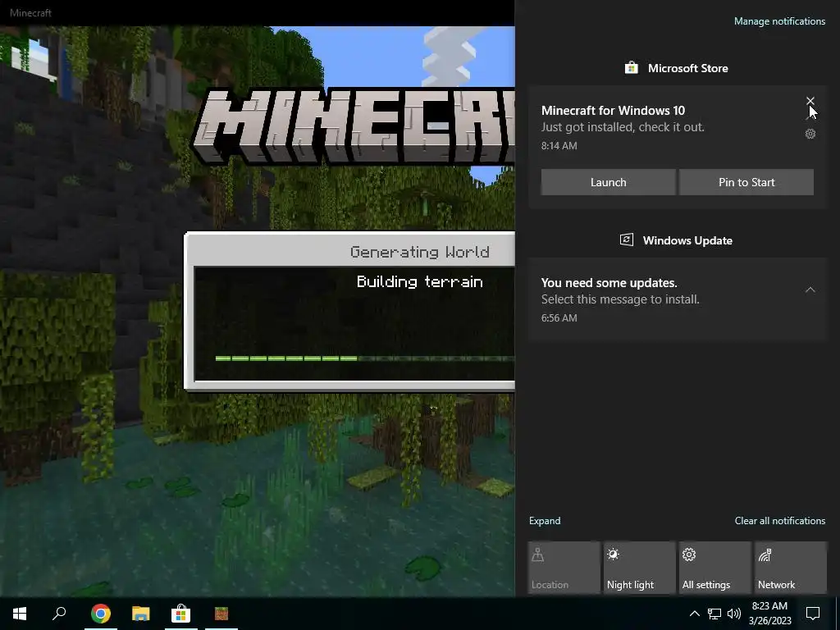Toggle the Night light quick action
Viewport: 840px width, 630px height.
coord(639,568)
